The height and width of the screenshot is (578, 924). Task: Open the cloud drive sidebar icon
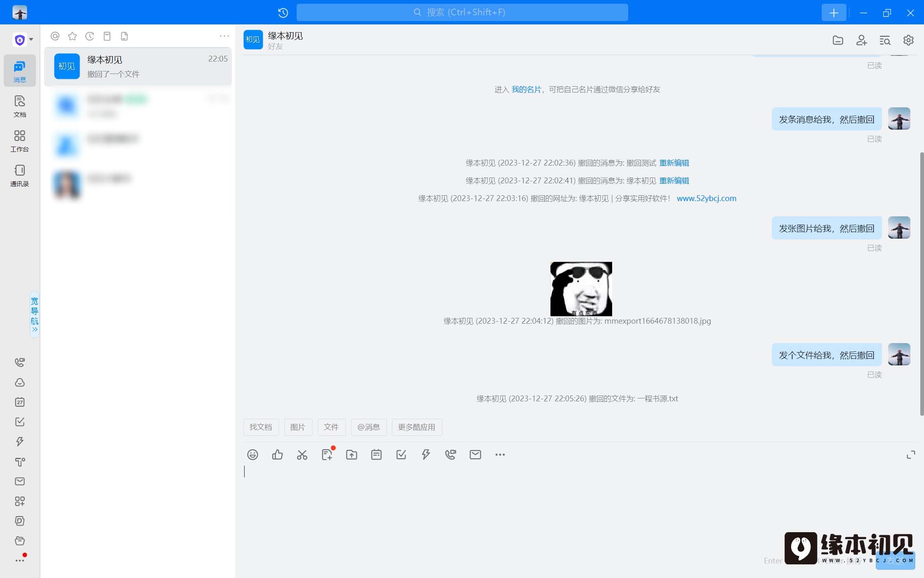tap(20, 382)
